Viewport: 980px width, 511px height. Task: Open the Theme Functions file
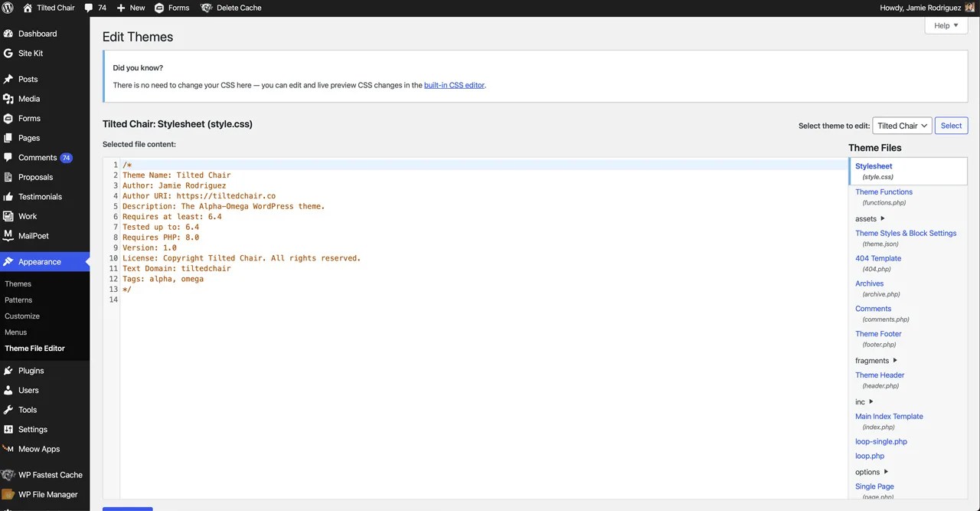point(884,192)
